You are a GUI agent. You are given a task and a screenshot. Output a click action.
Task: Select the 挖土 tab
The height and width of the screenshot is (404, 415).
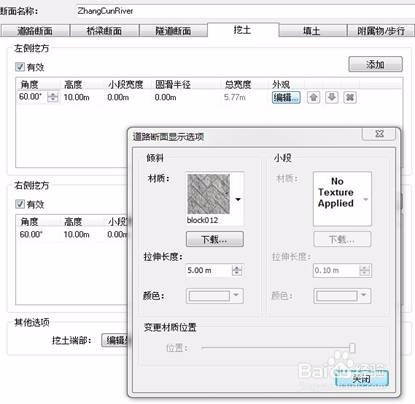pos(243,30)
